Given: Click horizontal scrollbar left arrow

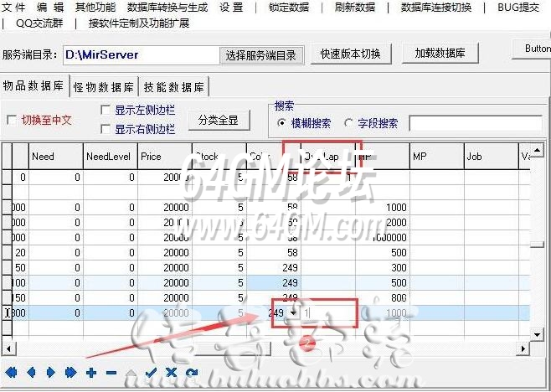Looking at the screenshot, I should click(8, 348).
